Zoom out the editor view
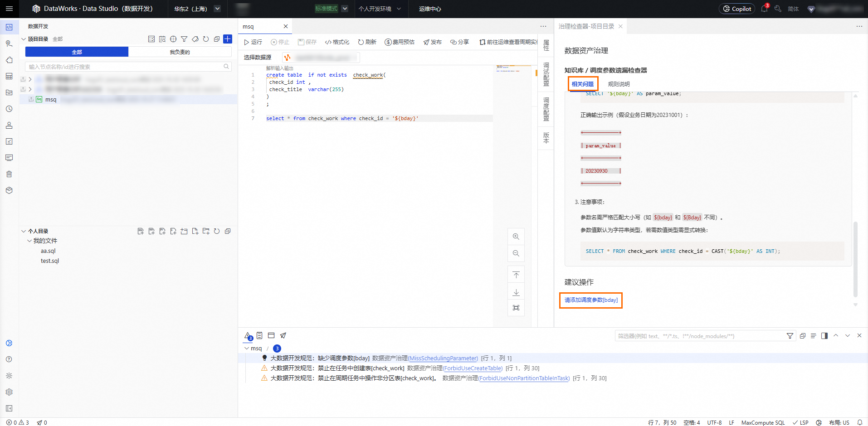This screenshot has width=868, height=426. (516, 253)
